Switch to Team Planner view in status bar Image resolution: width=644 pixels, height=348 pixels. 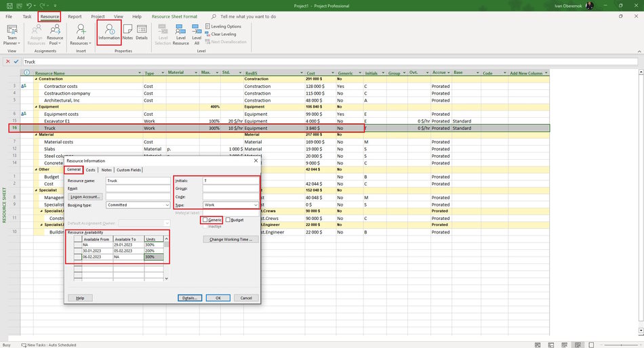[x=565, y=345]
